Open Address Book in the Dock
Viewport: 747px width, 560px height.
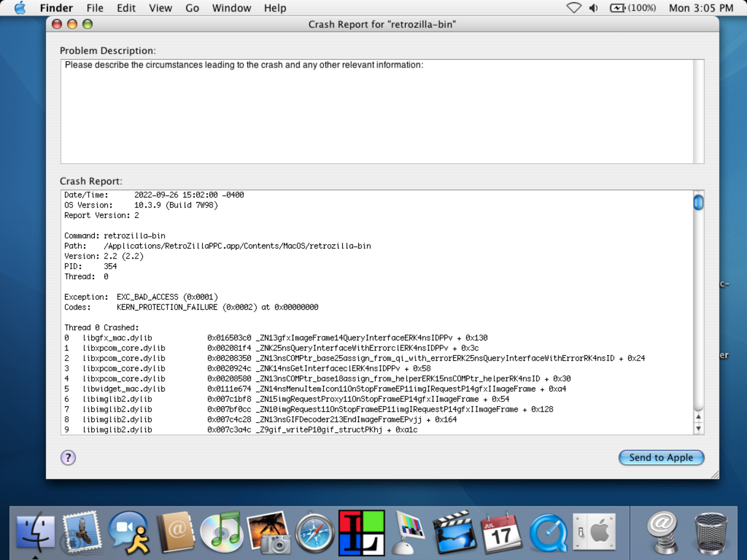point(176,532)
